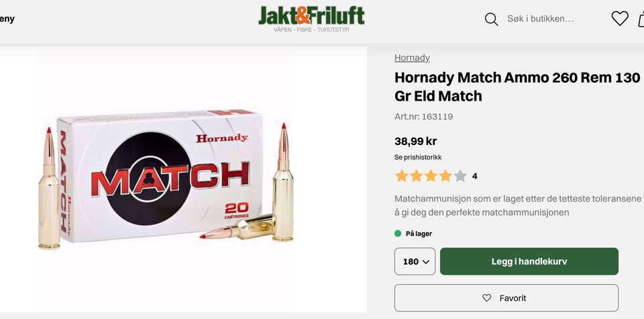The height and width of the screenshot is (319, 644).
Task: Click the third rating star
Action: coord(431,177)
